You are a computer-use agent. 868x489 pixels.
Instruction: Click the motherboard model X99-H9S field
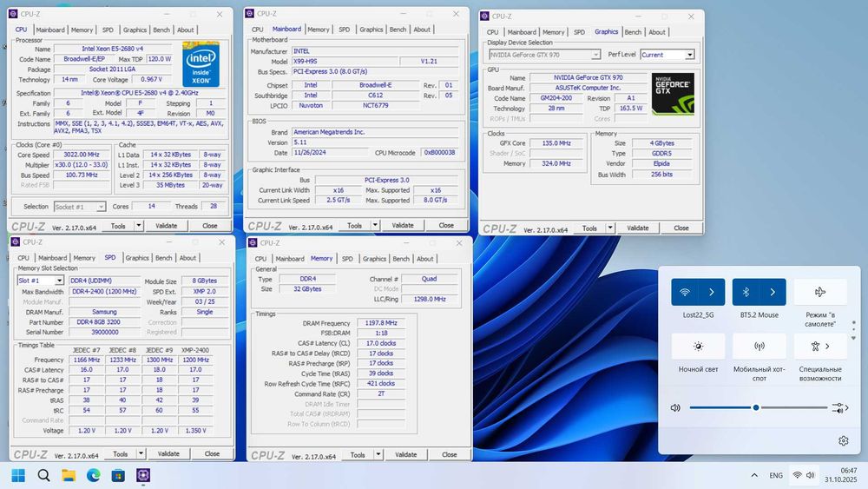click(x=345, y=62)
